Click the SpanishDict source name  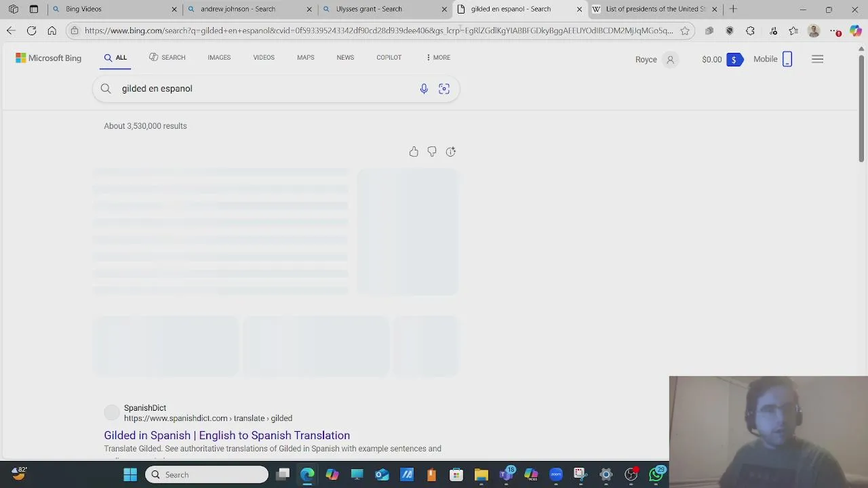click(145, 408)
